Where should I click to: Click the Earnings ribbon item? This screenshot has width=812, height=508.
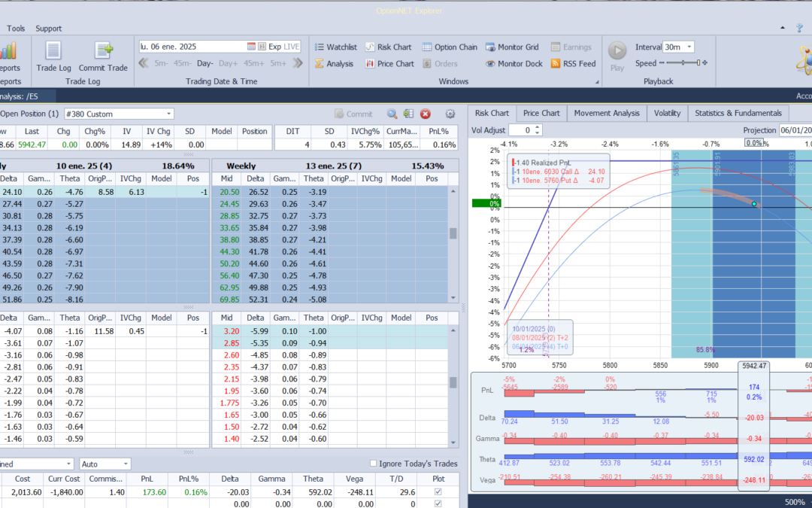point(571,47)
